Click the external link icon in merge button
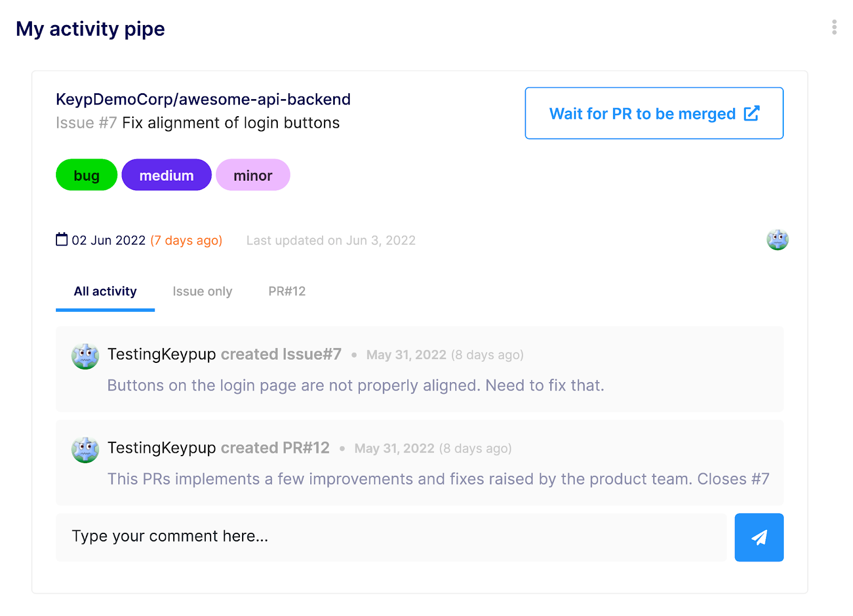The height and width of the screenshot is (616, 853). 752,114
